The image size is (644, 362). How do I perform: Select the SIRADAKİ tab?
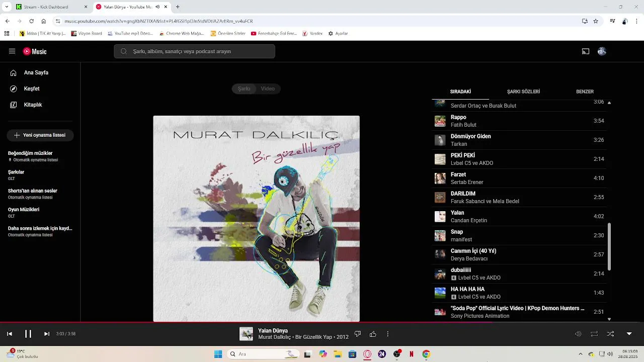click(460, 92)
